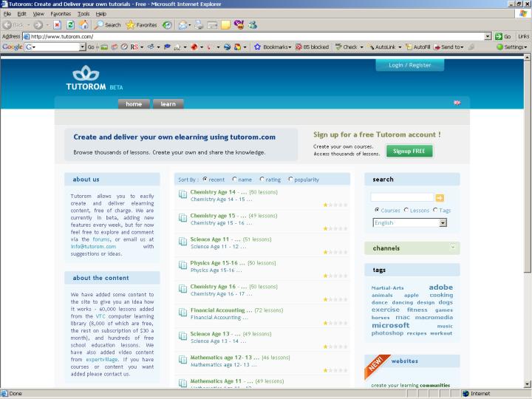Switch to the home tab
The height and width of the screenshot is (399, 532).
click(134, 104)
